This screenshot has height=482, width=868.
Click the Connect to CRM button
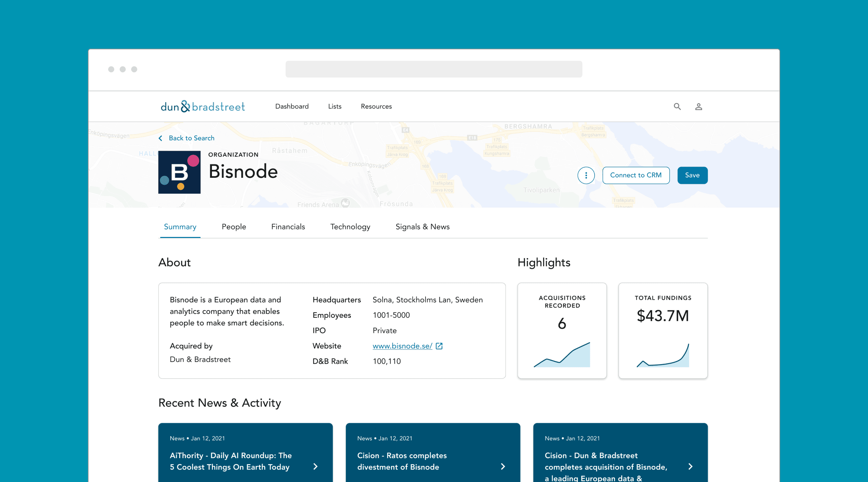coord(636,175)
